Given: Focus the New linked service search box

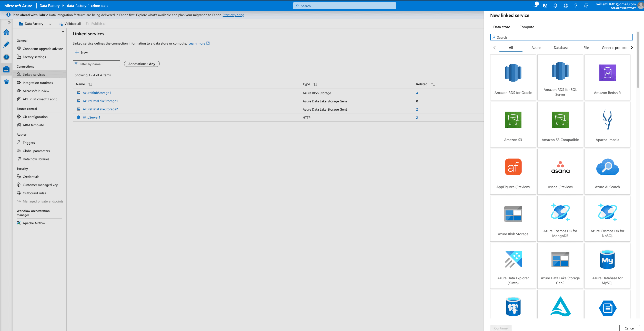Looking at the screenshot, I should pyautogui.click(x=561, y=37).
